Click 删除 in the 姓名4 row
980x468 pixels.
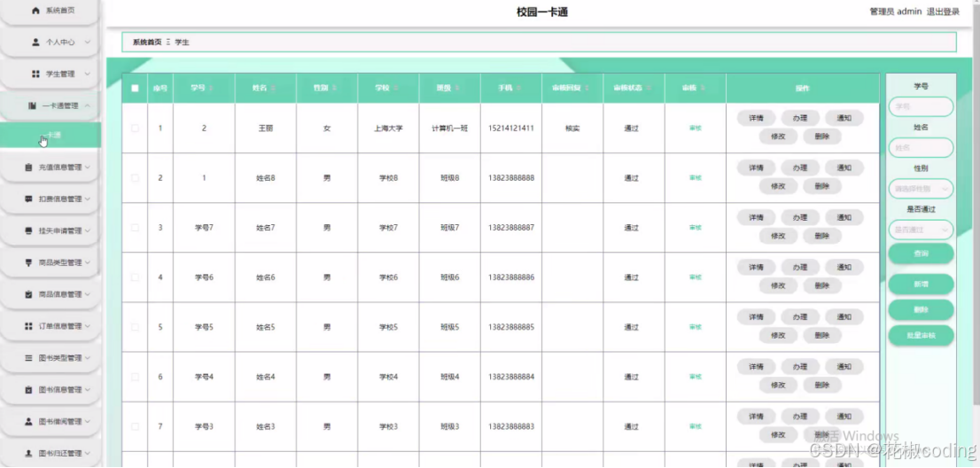click(822, 385)
